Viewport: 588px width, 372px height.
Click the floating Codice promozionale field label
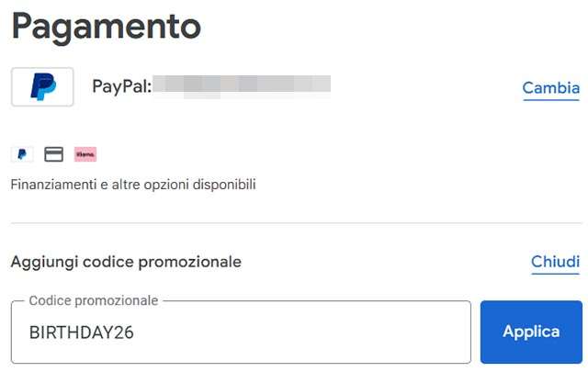94,300
